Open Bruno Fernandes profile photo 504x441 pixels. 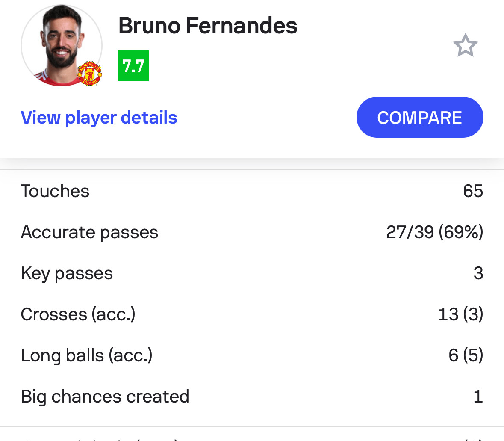click(x=62, y=45)
